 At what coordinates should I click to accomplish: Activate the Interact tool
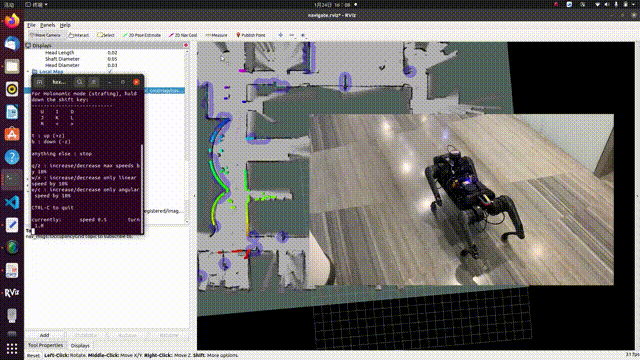tap(78, 35)
